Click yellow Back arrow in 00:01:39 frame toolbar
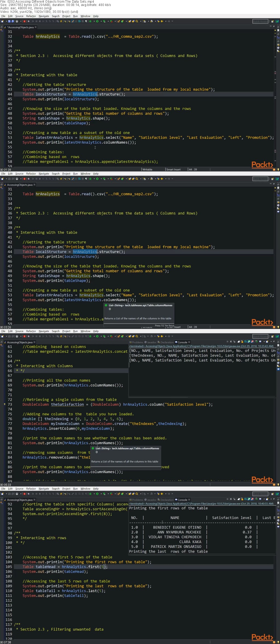This screenshot has height=644, width=280. [x=162, y=21]
